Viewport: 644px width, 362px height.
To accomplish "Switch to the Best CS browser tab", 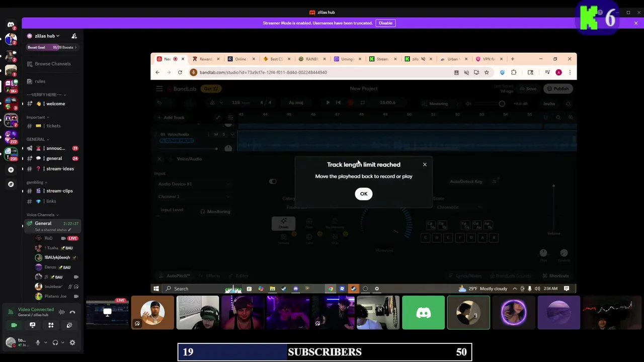I will [x=276, y=59].
